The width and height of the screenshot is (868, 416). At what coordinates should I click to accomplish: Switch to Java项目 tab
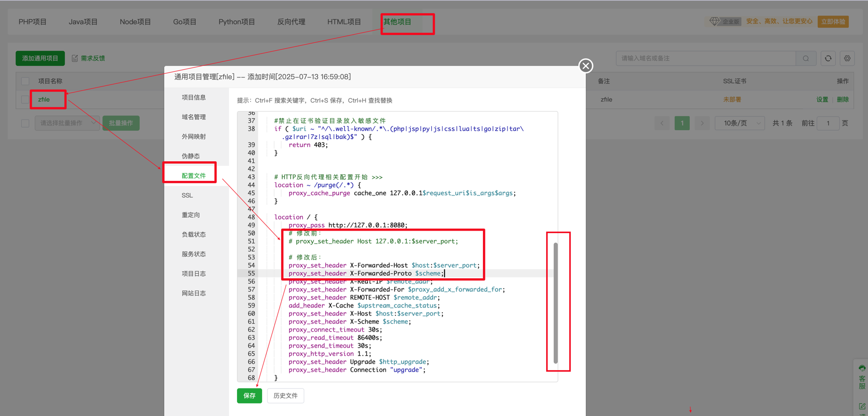click(83, 22)
